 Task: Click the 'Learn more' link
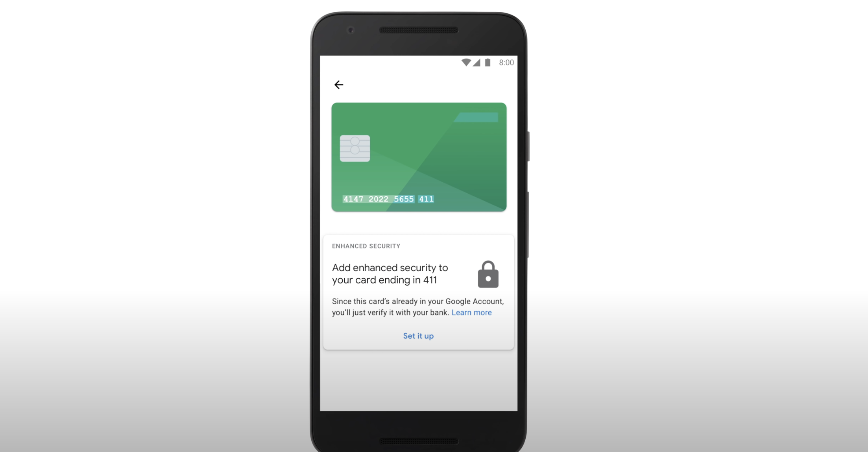click(x=472, y=312)
